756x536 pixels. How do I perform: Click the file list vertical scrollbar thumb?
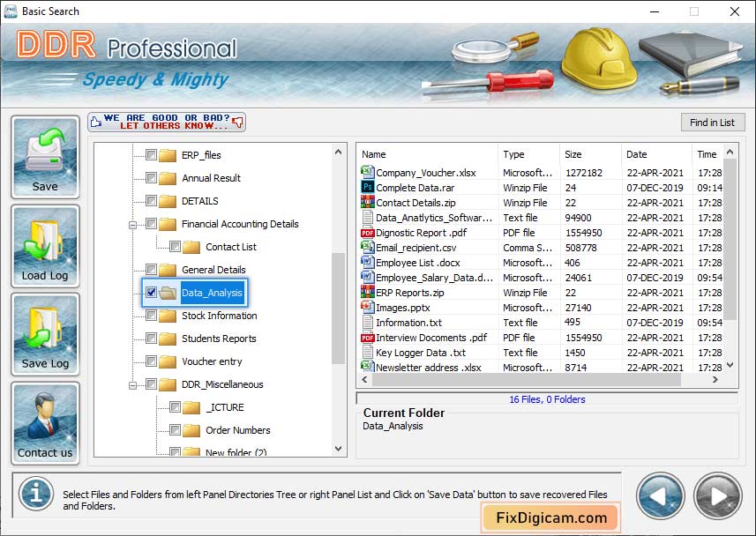click(x=730, y=240)
